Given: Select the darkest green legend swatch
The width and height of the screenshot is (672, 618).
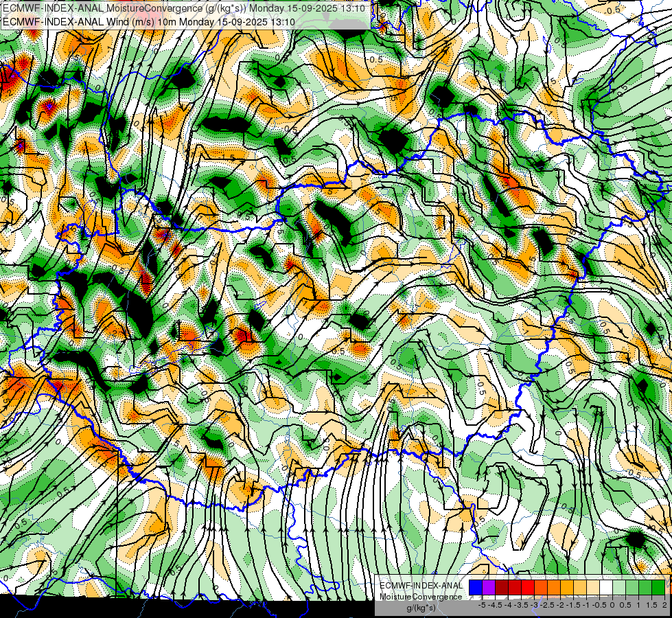Looking at the screenshot, I should coord(658,588).
